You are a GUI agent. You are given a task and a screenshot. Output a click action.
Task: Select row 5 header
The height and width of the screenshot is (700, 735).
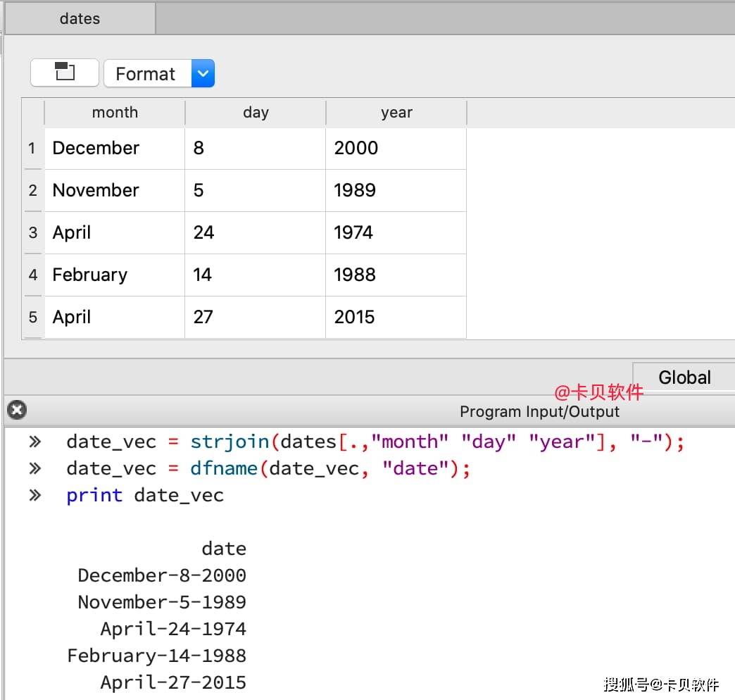pyautogui.click(x=32, y=318)
